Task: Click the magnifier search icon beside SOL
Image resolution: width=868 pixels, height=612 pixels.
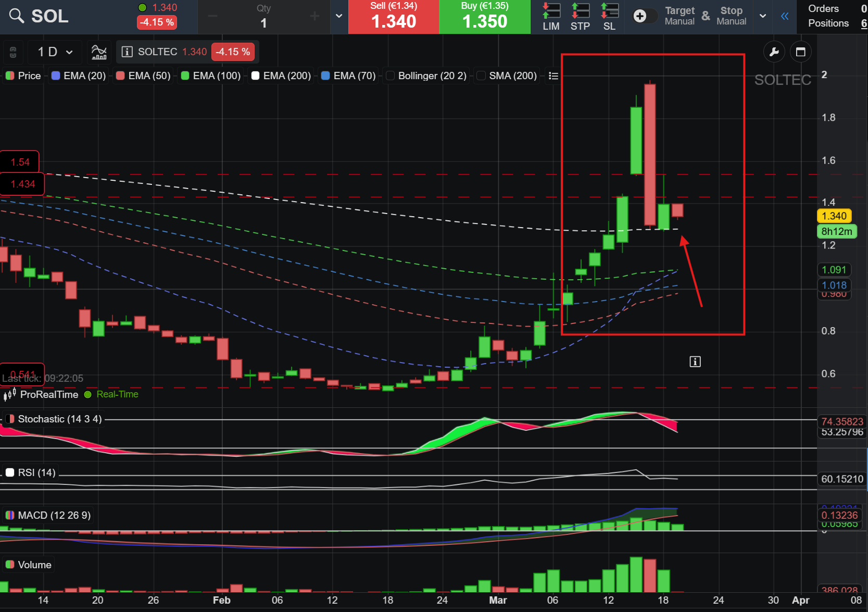Action: point(17,16)
